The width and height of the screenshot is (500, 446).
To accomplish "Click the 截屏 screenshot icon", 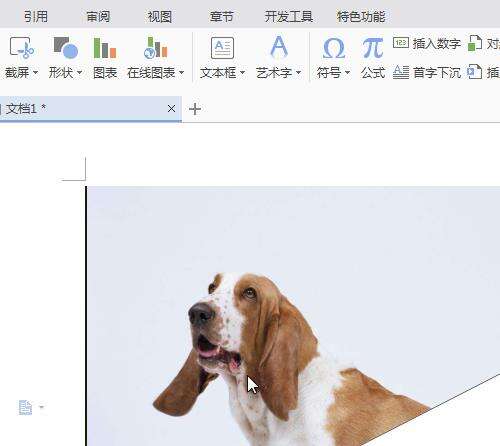I will click(22, 48).
